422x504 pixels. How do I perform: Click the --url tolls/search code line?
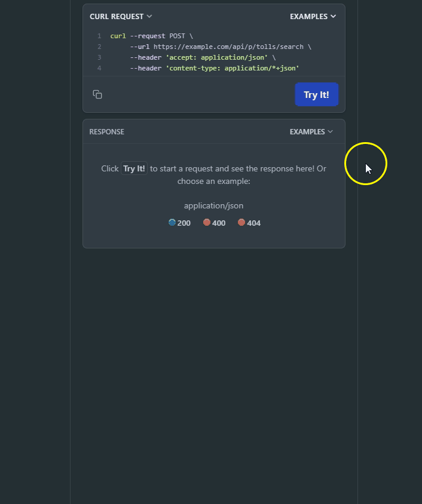pos(221,47)
